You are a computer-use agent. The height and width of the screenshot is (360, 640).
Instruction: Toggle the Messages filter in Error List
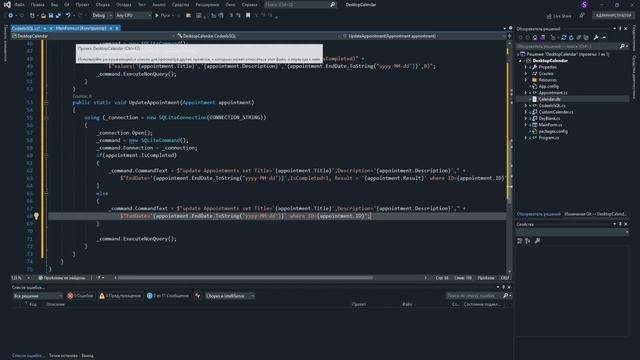click(168, 296)
